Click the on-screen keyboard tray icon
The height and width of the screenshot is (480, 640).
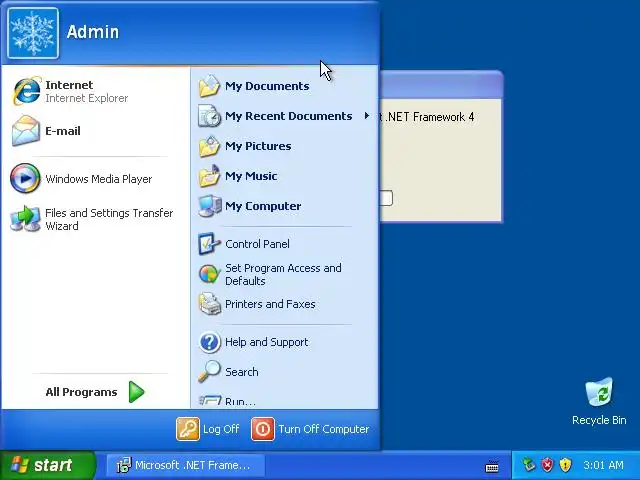pyautogui.click(x=492, y=466)
